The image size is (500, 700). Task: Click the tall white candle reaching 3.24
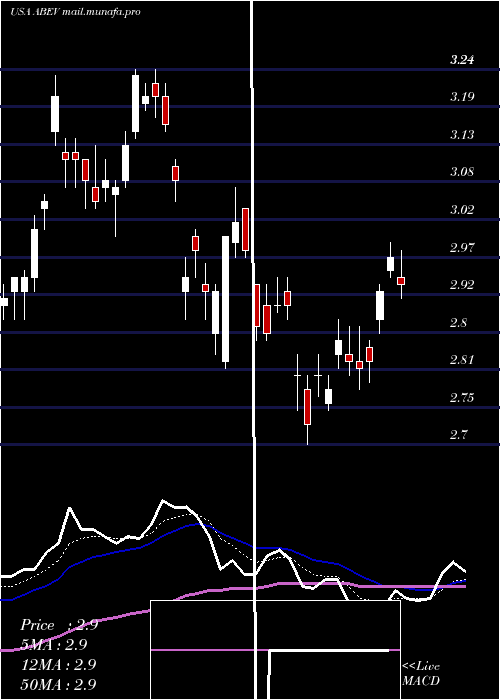(135, 103)
